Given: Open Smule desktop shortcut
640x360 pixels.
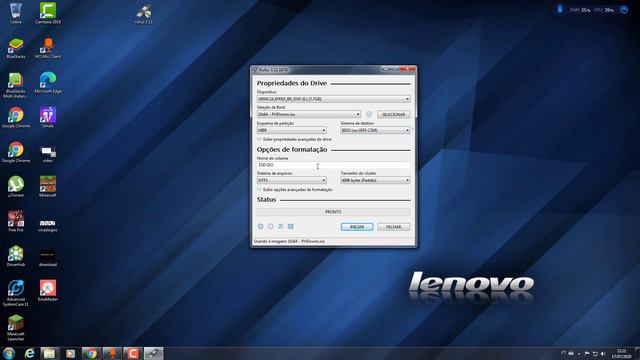Looking at the screenshot, I should [x=48, y=118].
